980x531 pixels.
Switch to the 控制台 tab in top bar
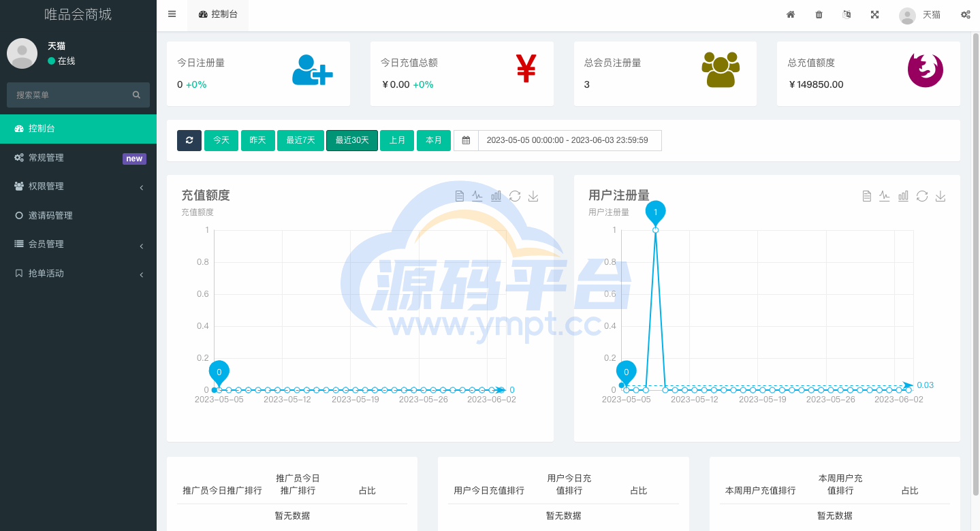[x=218, y=14]
